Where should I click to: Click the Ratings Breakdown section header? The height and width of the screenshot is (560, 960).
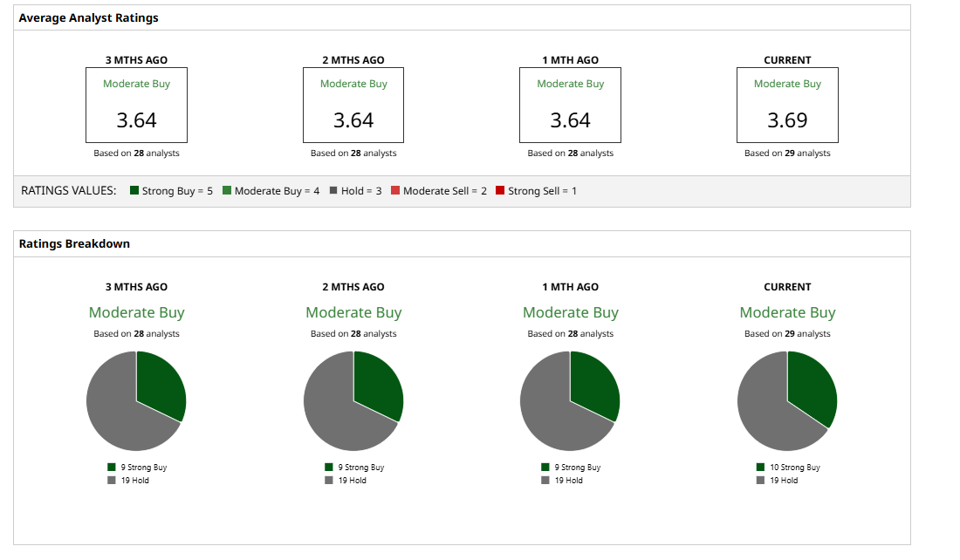[x=74, y=243]
